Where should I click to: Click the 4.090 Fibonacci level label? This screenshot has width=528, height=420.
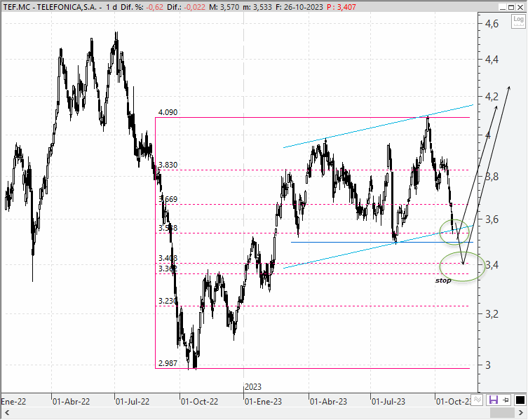pyautogui.click(x=168, y=112)
